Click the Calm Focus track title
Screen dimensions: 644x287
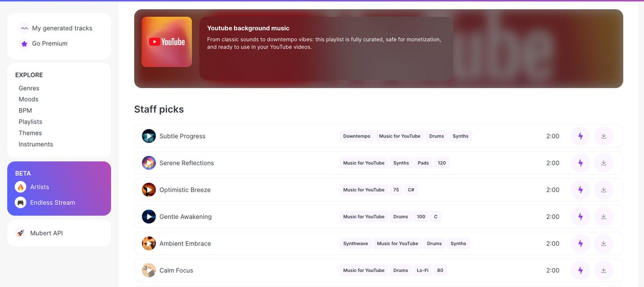pos(176,270)
